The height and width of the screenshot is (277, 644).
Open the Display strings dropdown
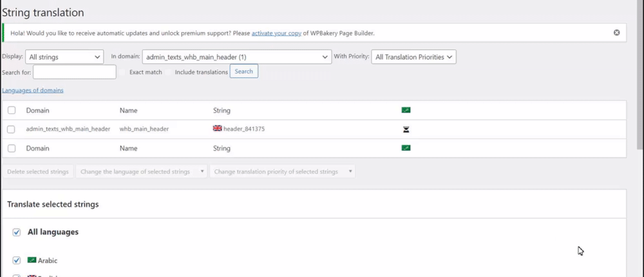click(64, 57)
